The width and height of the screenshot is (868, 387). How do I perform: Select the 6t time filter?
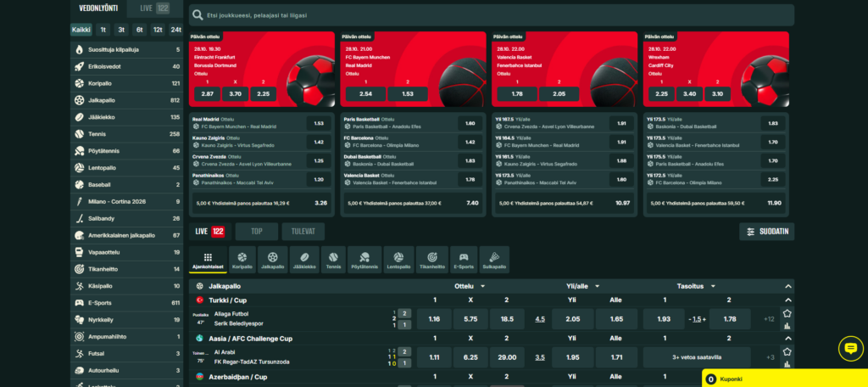(140, 30)
